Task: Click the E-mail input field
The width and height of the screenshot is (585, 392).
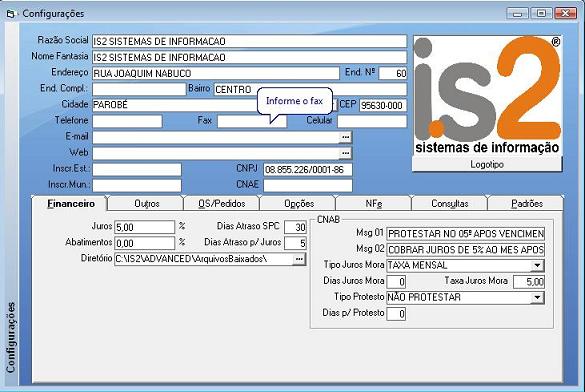Action: click(x=216, y=137)
